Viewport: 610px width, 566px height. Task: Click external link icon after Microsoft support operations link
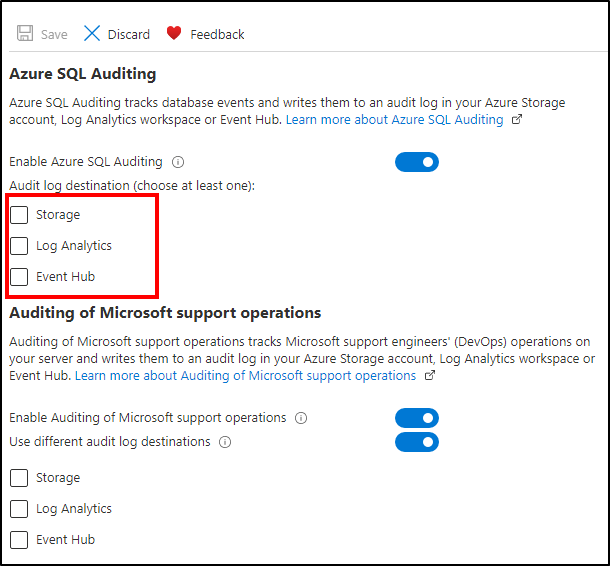coord(430,376)
